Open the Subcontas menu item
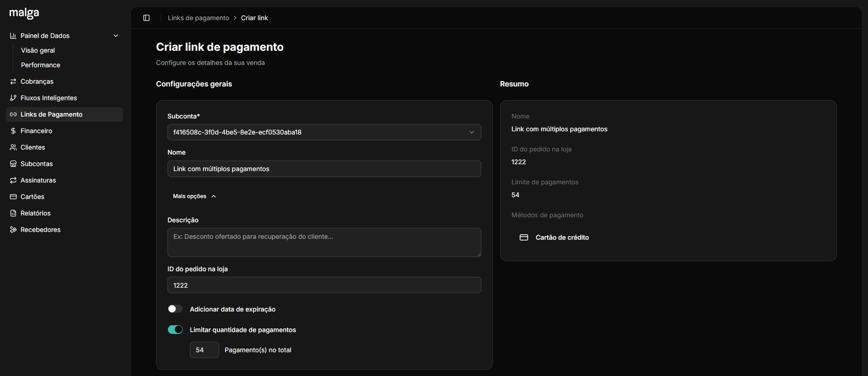 point(65,164)
